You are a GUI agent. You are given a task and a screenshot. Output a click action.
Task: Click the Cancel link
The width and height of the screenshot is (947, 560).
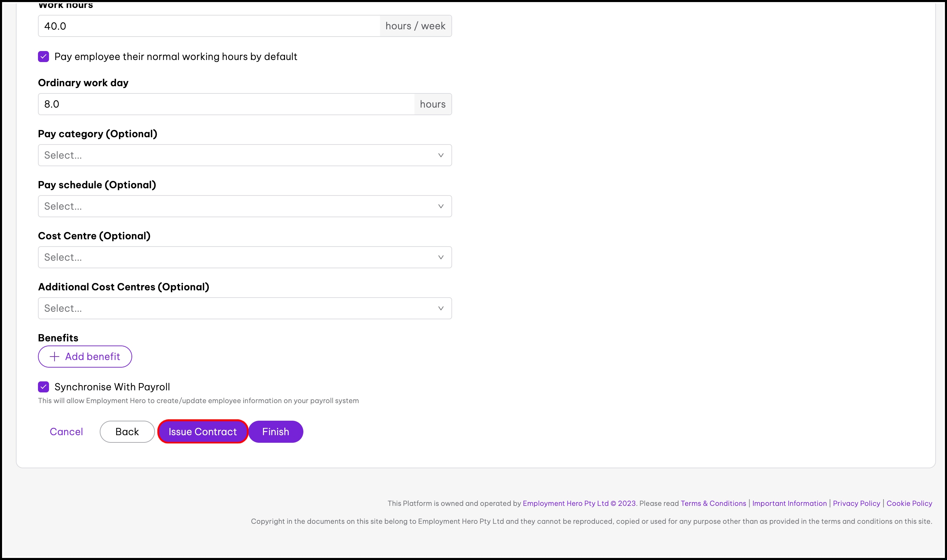pos(66,432)
